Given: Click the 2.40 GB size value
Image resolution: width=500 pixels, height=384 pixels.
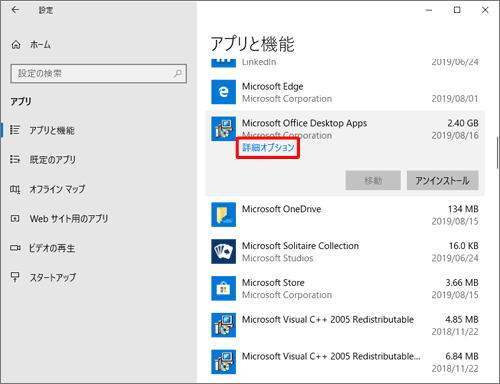Looking at the screenshot, I should pyautogui.click(x=463, y=123).
